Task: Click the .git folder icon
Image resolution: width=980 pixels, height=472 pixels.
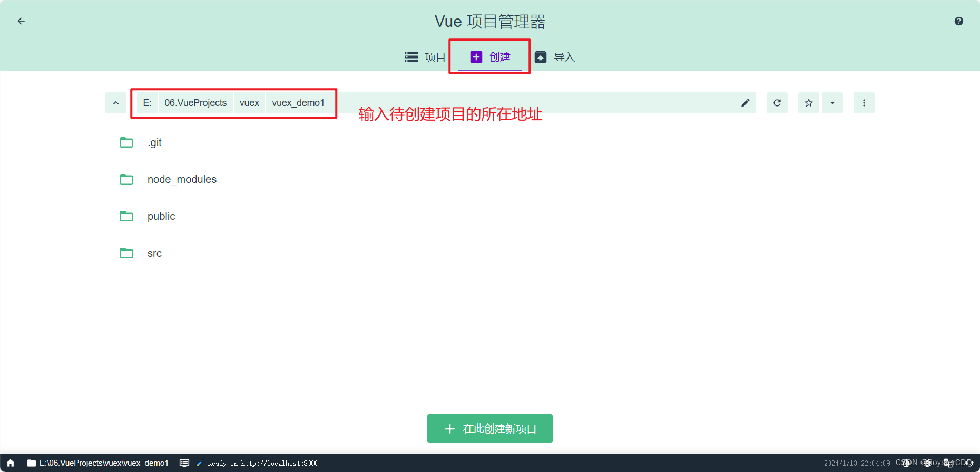Action: click(x=126, y=142)
